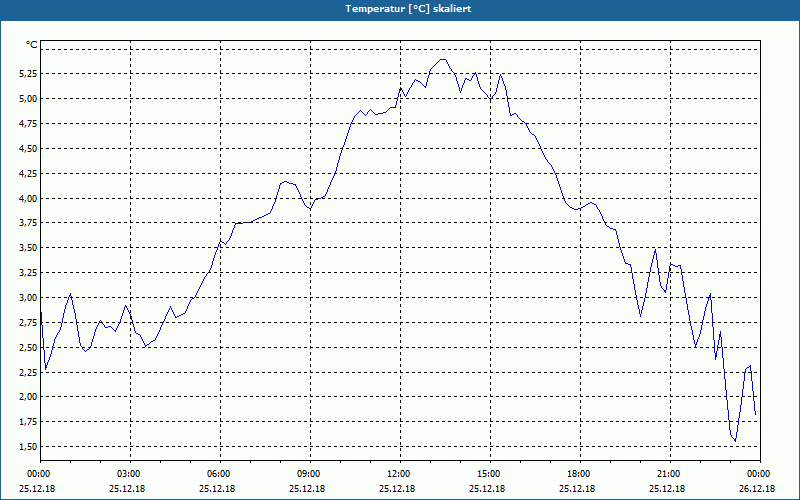Select the "3,75" y-axis value
The image size is (800, 500).
click(x=28, y=223)
